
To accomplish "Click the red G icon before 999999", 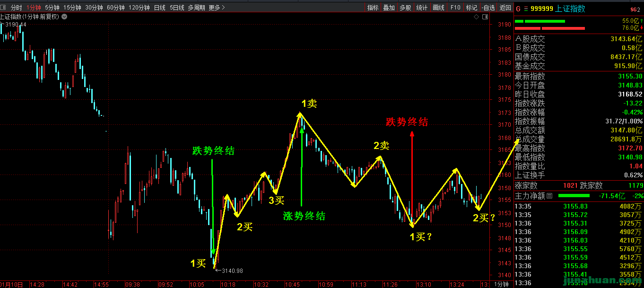I will pos(518,9).
